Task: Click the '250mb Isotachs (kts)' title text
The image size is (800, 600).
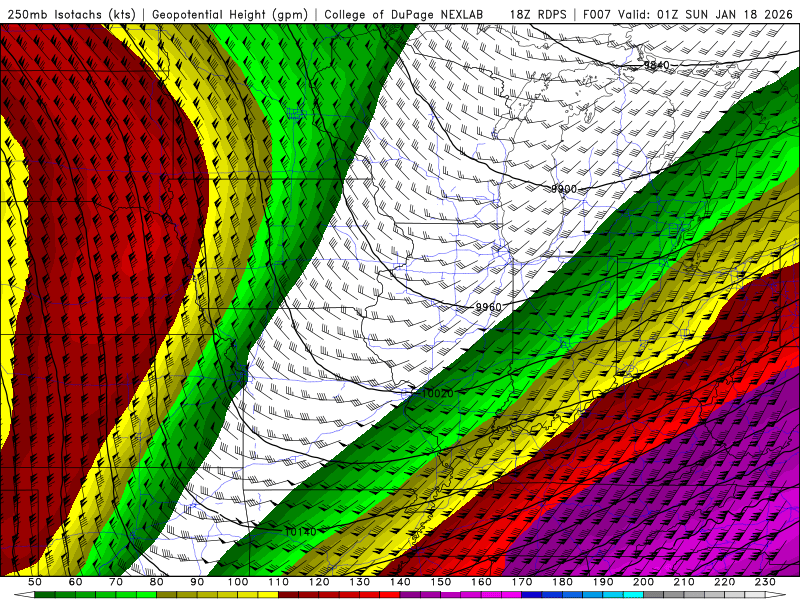Action: (71, 14)
